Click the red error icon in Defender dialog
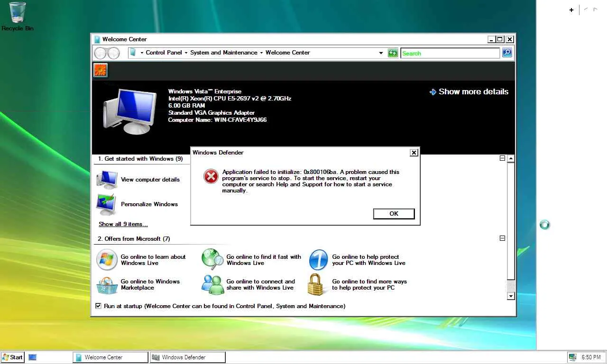607x364 pixels. 211,177
